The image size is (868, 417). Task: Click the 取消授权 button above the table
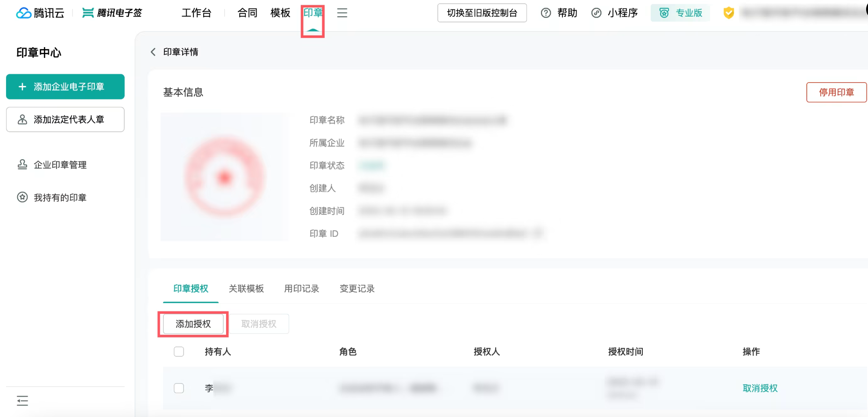pyautogui.click(x=259, y=324)
